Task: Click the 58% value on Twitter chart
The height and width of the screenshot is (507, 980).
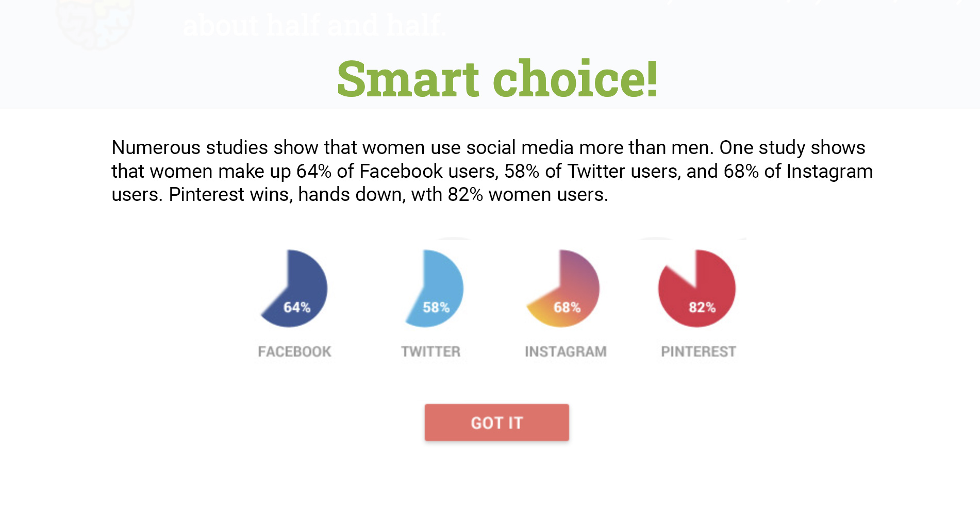Action: point(436,308)
